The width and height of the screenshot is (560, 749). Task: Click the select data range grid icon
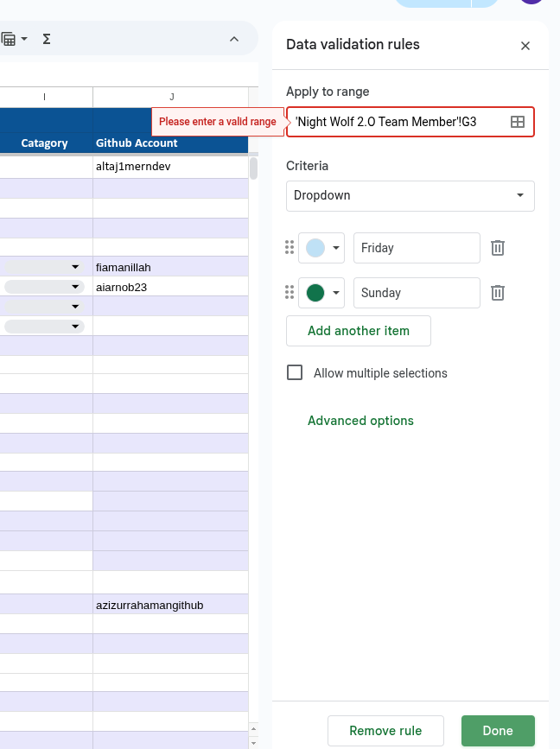click(x=518, y=122)
